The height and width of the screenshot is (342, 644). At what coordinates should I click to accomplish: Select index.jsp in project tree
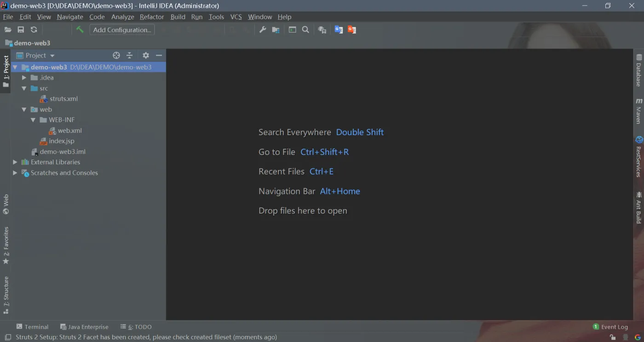point(61,141)
